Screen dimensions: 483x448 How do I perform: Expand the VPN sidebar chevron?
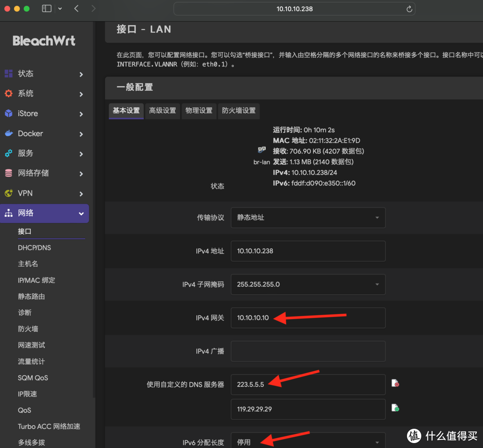tap(81, 194)
